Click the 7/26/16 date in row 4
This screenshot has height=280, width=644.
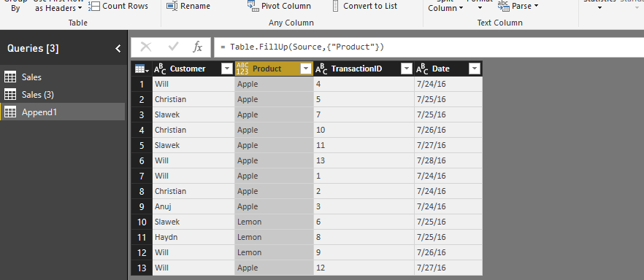click(448, 130)
